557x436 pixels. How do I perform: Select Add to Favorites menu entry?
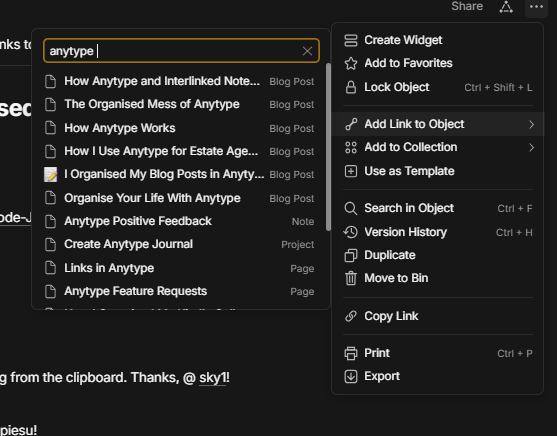[x=437, y=63]
